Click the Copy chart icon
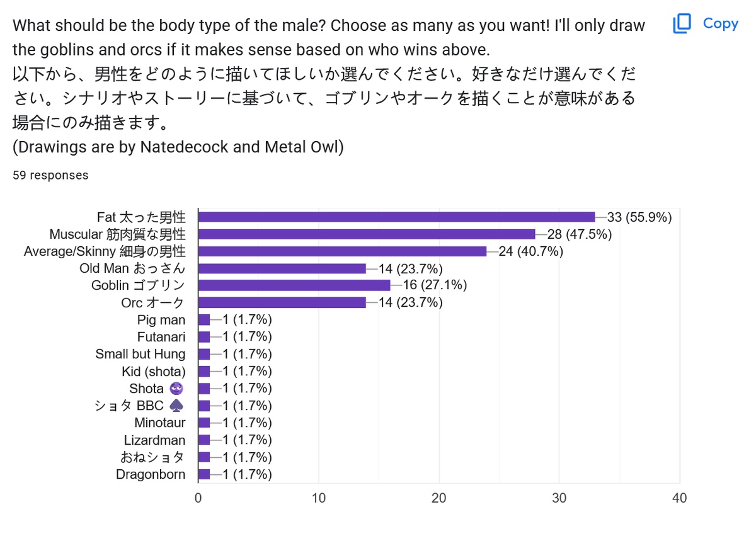 click(682, 24)
